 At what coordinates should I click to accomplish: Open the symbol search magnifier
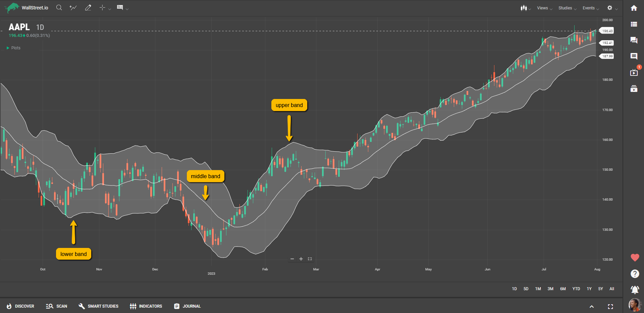point(59,8)
